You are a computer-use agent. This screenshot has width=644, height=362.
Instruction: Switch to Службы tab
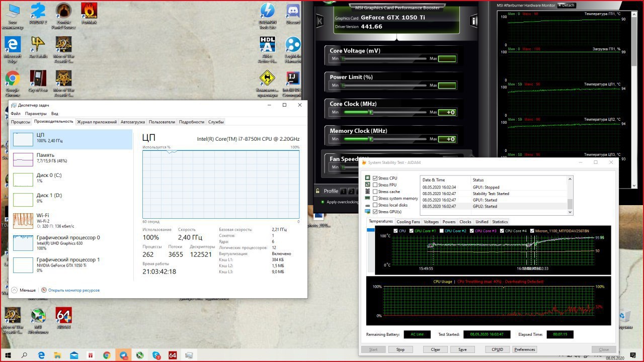point(216,122)
